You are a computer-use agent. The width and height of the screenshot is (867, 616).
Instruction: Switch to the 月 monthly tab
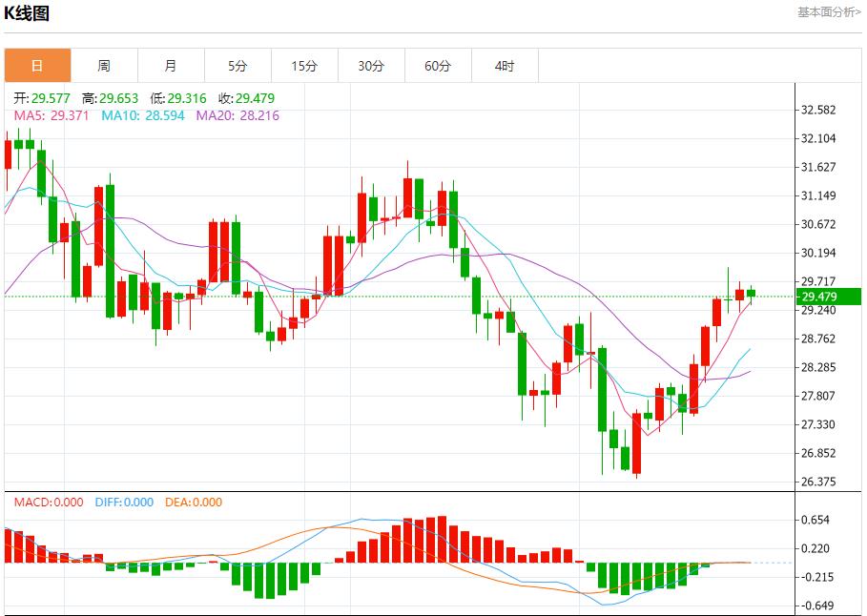click(x=171, y=66)
